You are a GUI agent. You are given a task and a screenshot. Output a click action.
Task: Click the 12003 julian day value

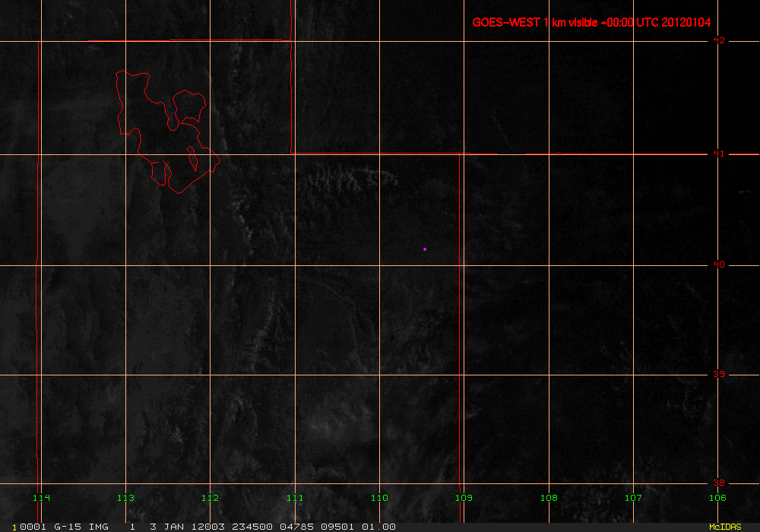tap(208, 527)
